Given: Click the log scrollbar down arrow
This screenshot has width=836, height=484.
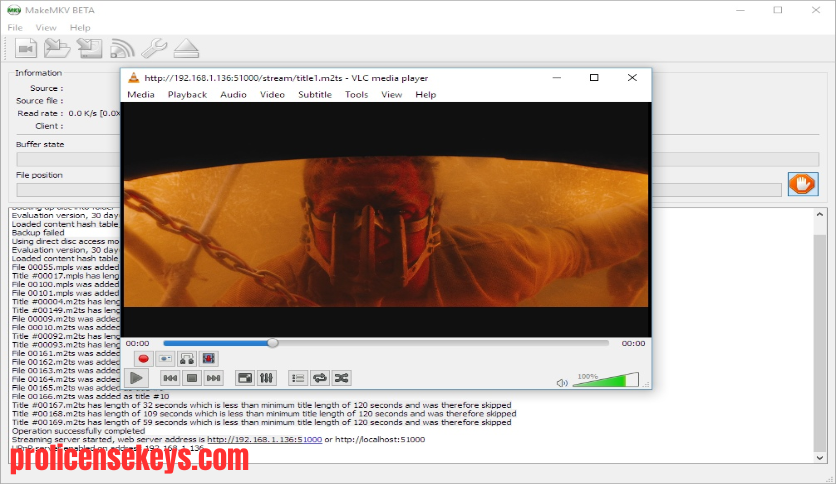Looking at the screenshot, I should pos(819,457).
